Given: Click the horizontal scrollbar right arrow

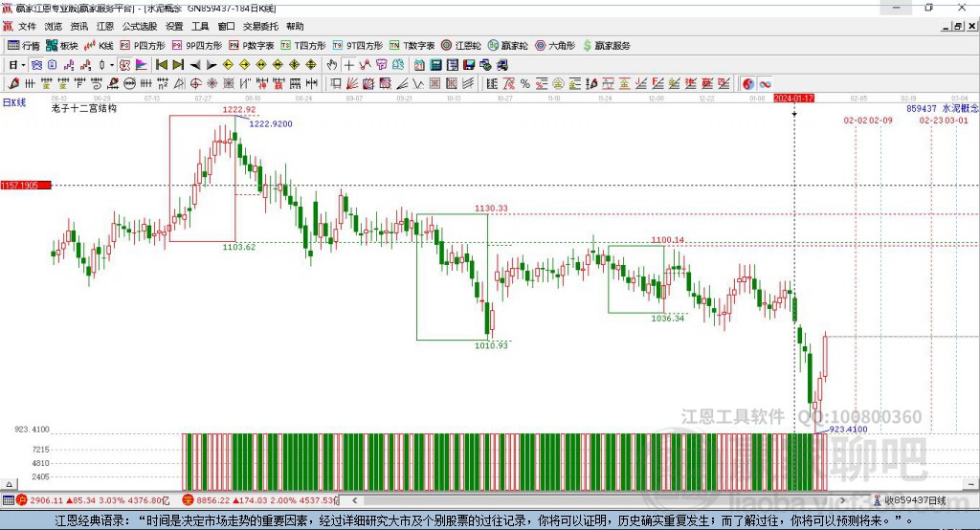Looking at the screenshot, I should click(842, 500).
